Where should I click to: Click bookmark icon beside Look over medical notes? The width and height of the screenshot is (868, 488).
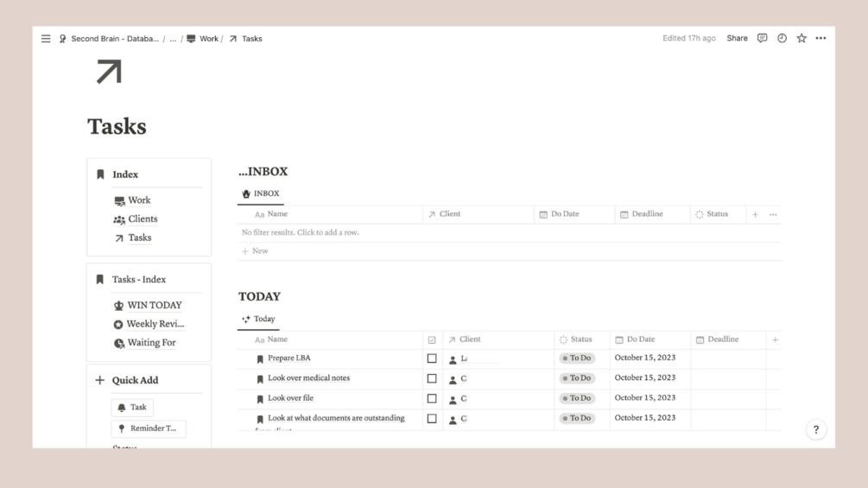(x=260, y=379)
